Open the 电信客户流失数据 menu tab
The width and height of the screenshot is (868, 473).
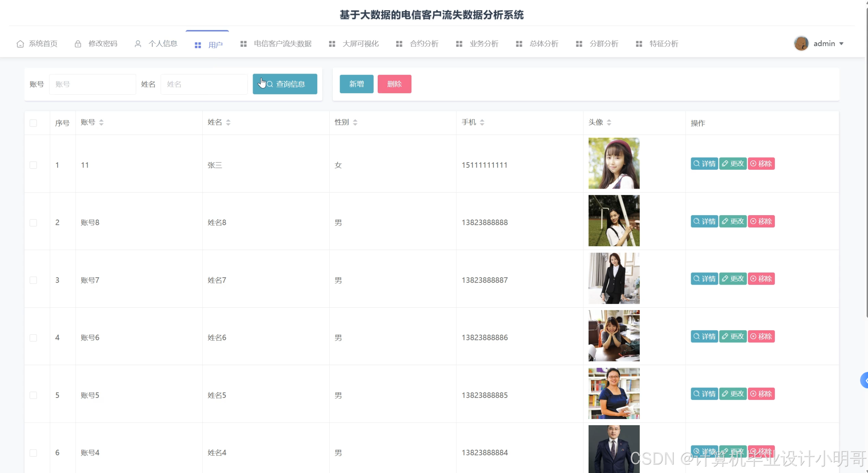click(282, 44)
